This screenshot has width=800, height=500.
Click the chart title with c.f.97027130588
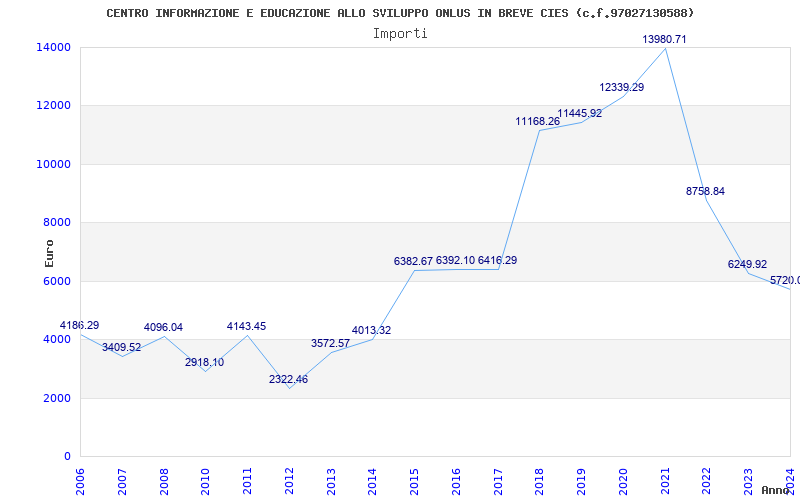pyautogui.click(x=400, y=13)
